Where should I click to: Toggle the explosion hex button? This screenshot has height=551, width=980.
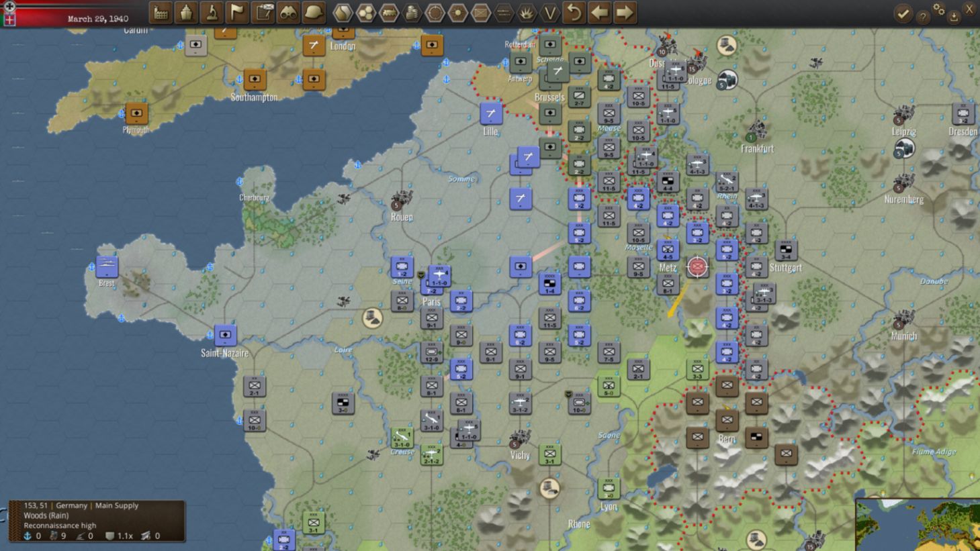(x=527, y=13)
